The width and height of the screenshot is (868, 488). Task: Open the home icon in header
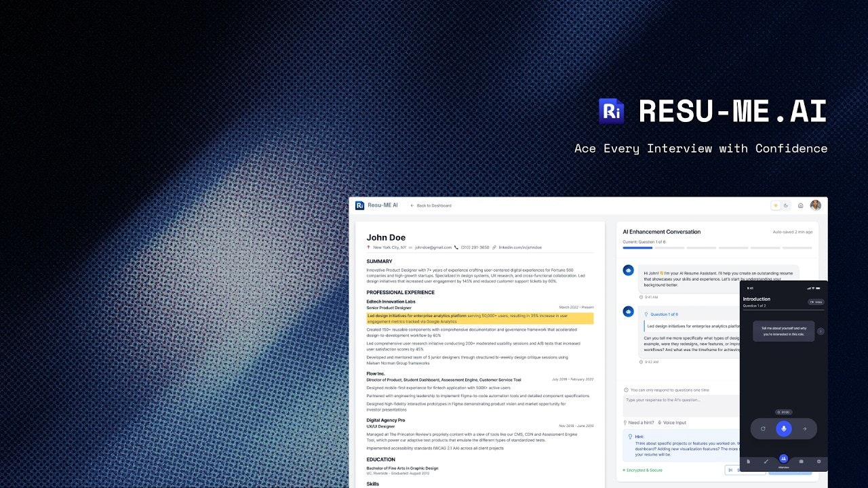coord(800,205)
